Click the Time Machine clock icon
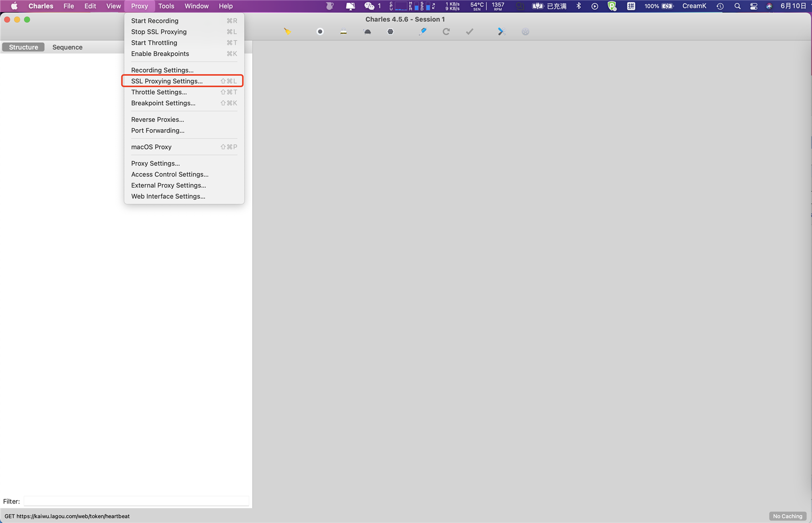 (x=720, y=6)
